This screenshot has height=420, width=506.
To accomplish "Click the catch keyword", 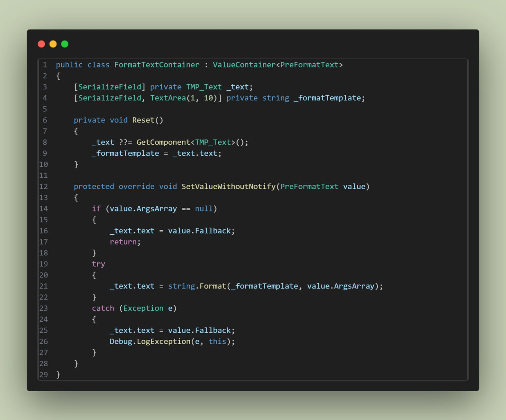I will (x=103, y=308).
